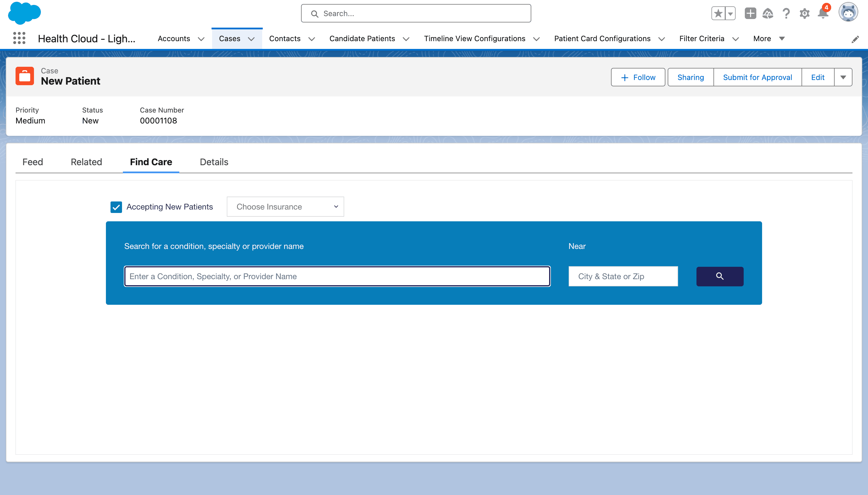Click the New status value
868x495 pixels.
coord(90,121)
